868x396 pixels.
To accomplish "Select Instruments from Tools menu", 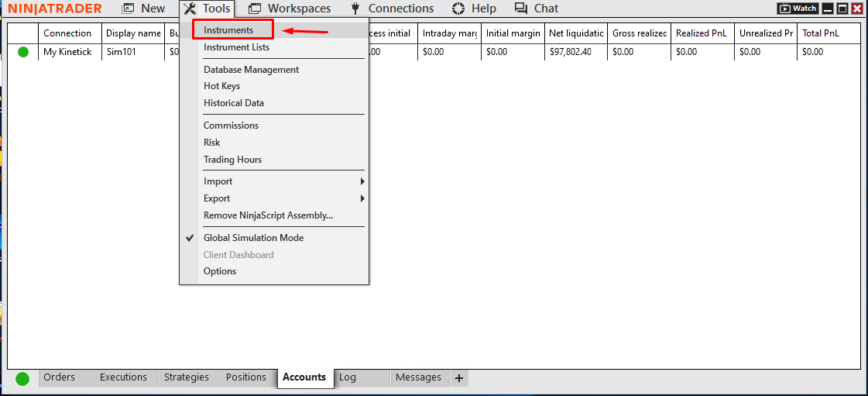I will pos(228,30).
